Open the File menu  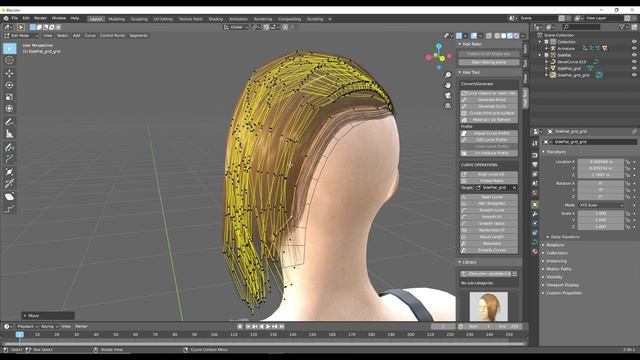pos(15,18)
